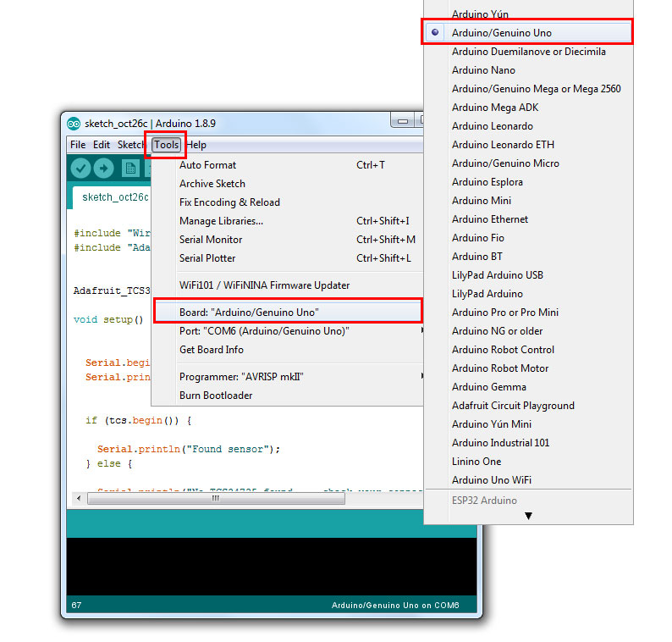
Task: Select Arduino Uno WiFi board
Action: pyautogui.click(x=528, y=481)
